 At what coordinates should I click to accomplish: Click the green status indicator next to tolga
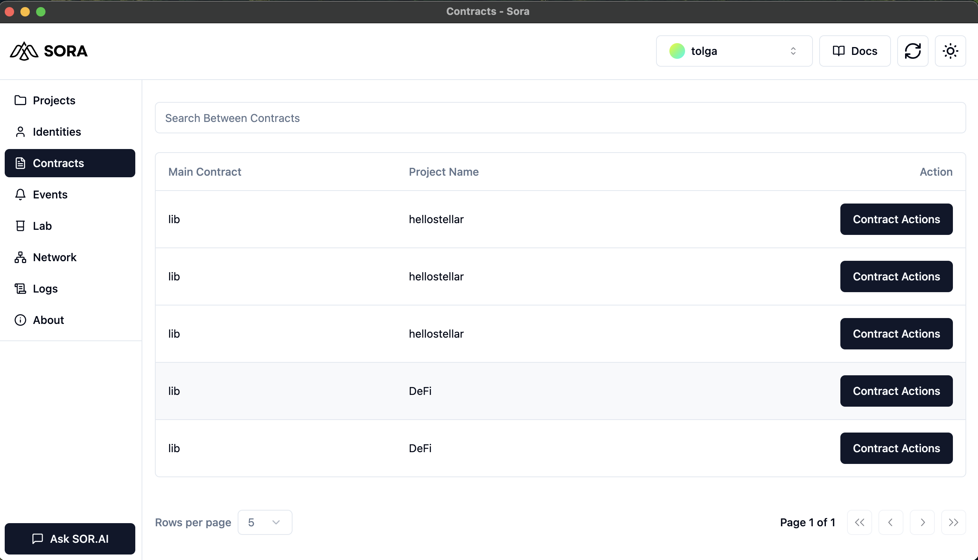(x=677, y=51)
